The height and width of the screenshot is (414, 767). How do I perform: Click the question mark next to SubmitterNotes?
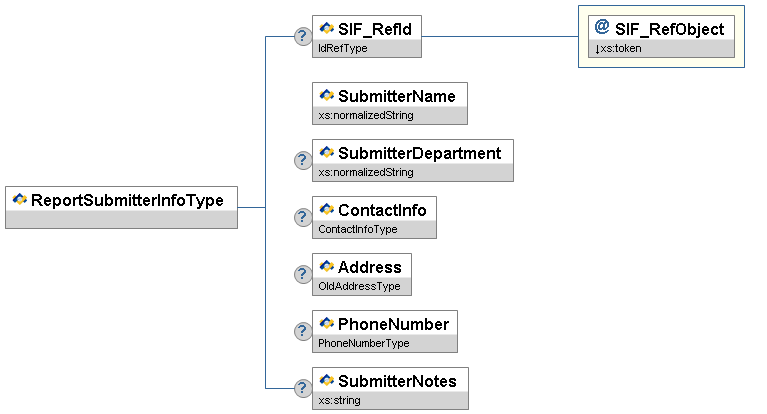(302, 388)
